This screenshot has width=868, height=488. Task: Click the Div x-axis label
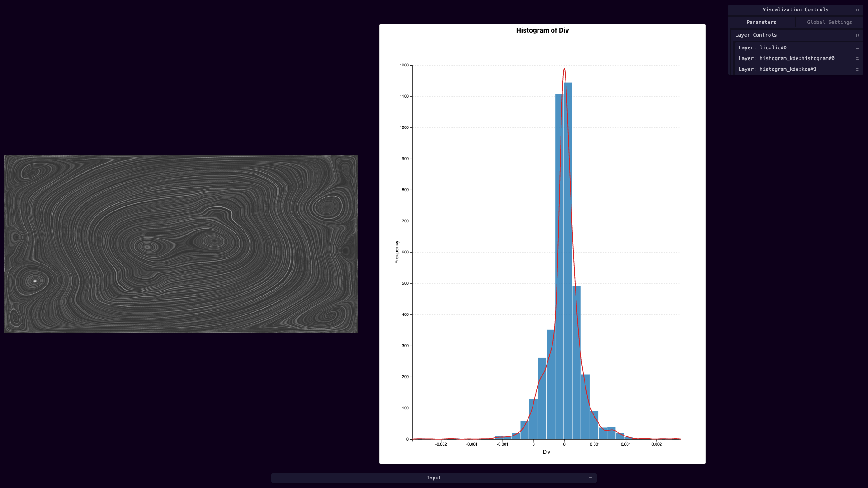pyautogui.click(x=547, y=452)
